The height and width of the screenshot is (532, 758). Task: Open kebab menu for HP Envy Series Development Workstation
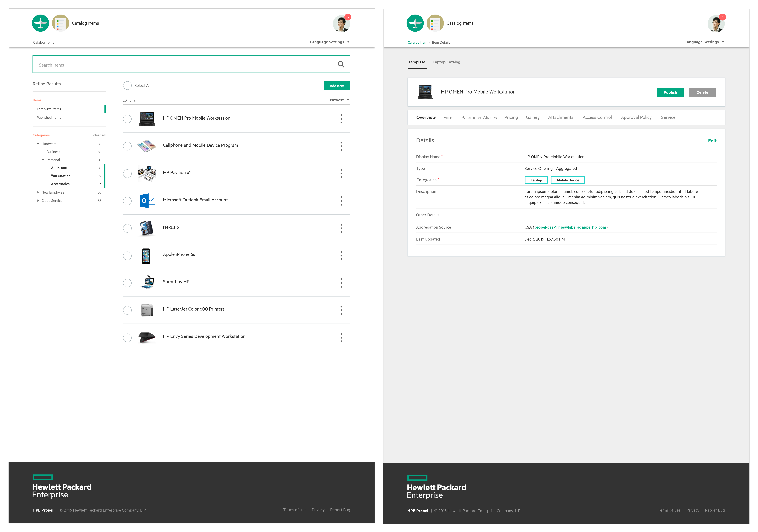pyautogui.click(x=341, y=337)
